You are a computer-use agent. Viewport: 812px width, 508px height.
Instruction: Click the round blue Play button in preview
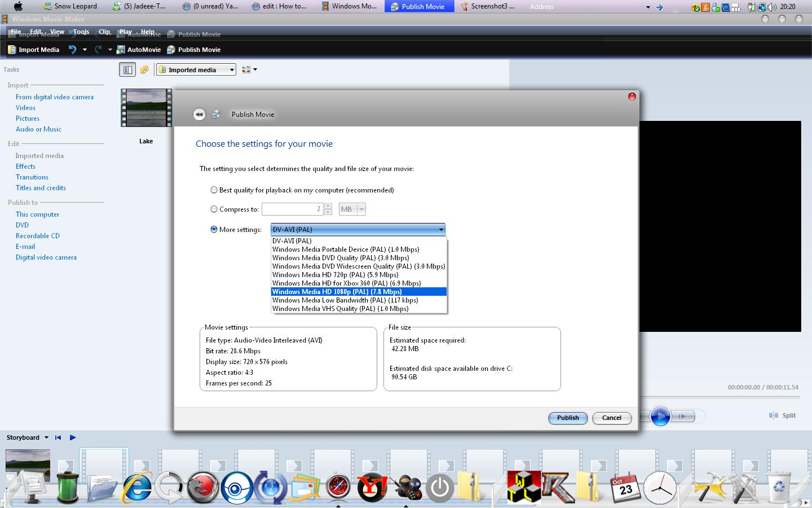(x=660, y=416)
